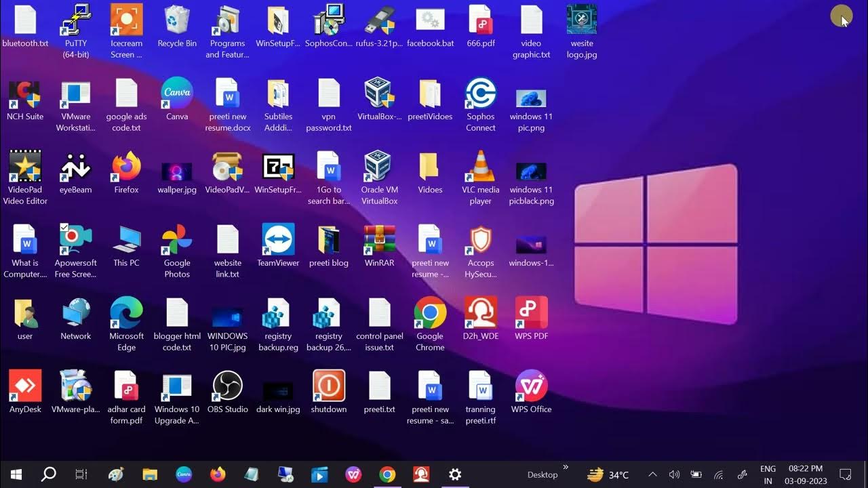Viewport: 868px width, 488px height.
Task: Open eyeBeam desktop shortcut
Action: click(76, 167)
